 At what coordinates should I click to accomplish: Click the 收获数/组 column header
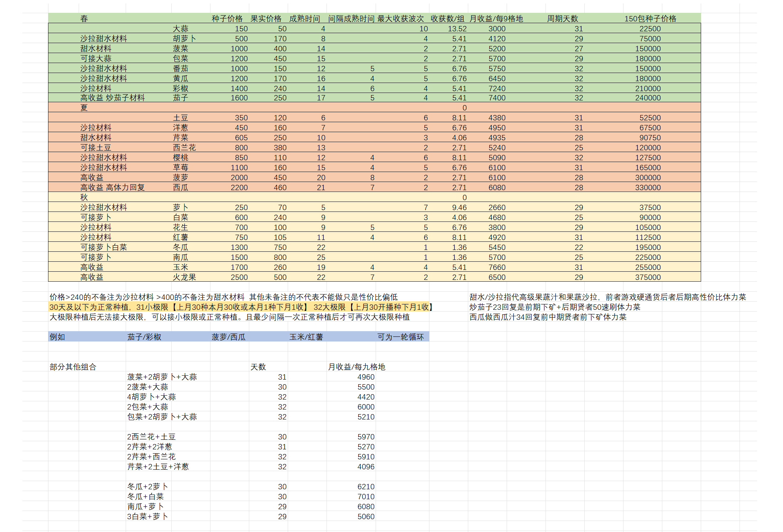click(x=448, y=19)
